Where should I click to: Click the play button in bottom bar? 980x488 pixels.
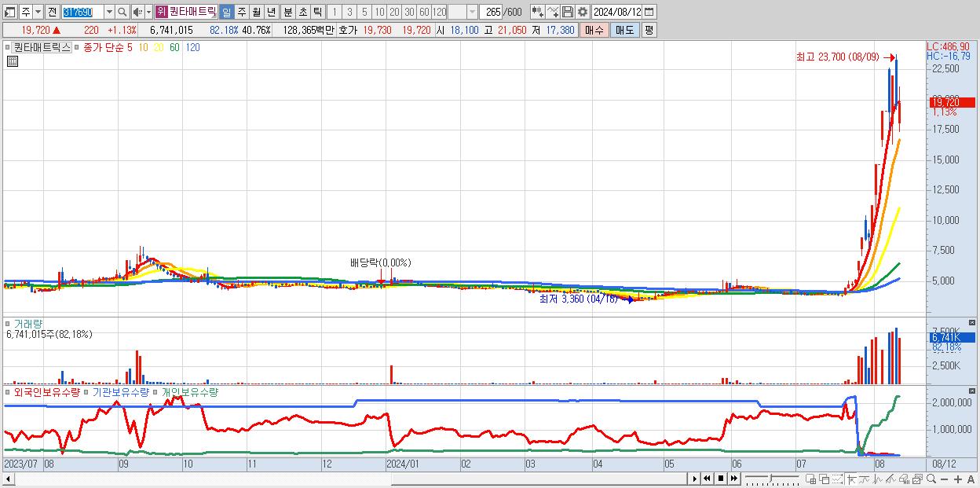click(695, 479)
